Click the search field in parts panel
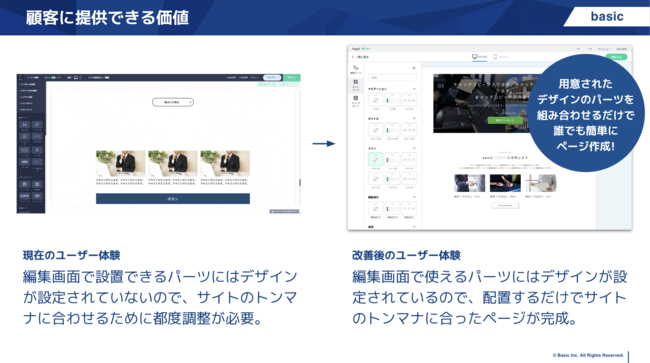 (x=392, y=77)
